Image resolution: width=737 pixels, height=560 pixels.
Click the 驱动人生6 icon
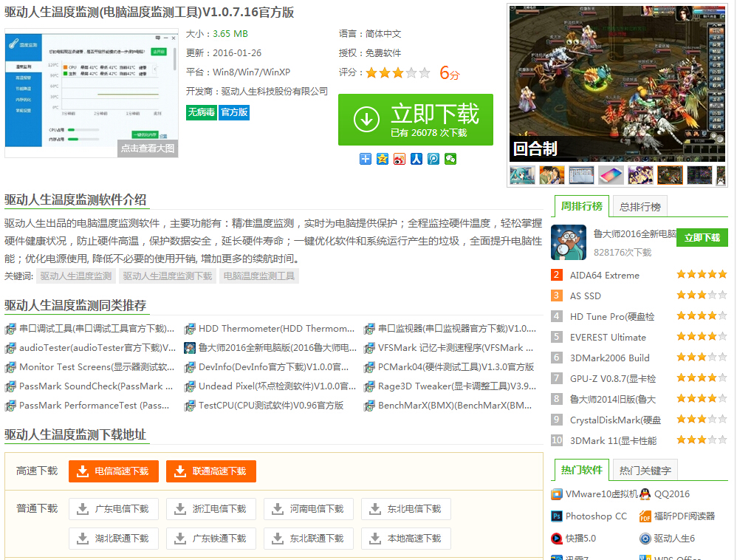pyautogui.click(x=645, y=539)
